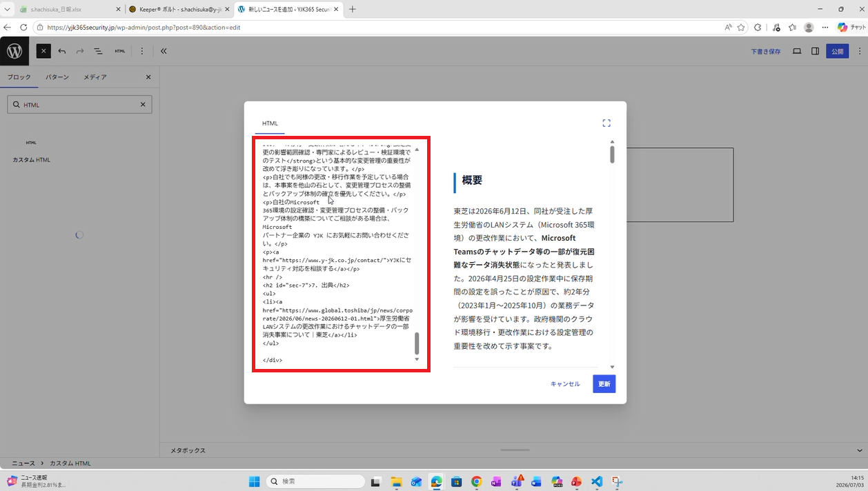This screenshot has height=491, width=868.
Task: Select ニュース in the bottom breadcrumb
Action: pos(23,463)
